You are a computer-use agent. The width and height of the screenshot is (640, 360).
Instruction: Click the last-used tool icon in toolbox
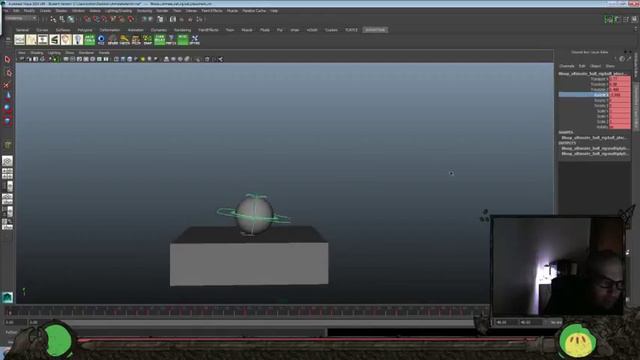[x=7, y=145]
